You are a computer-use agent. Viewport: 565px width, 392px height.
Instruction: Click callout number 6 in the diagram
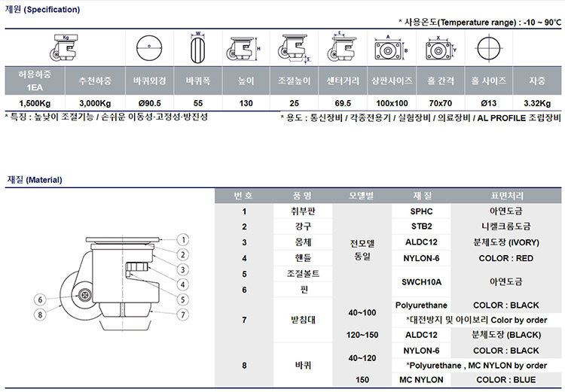[x=40, y=299]
